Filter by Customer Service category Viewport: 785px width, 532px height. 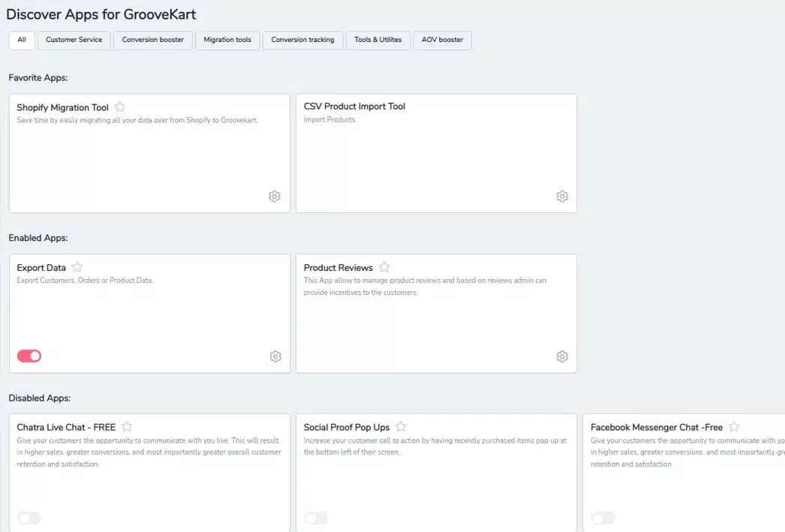coord(74,40)
